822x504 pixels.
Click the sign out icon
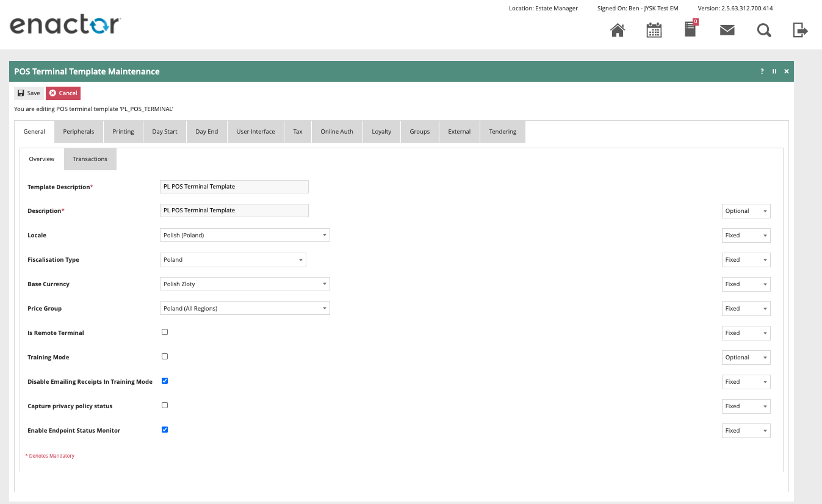coord(800,30)
